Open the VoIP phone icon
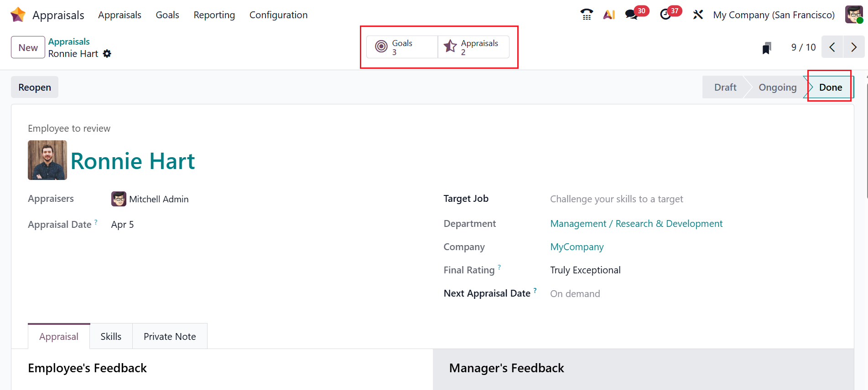The image size is (868, 390). click(x=587, y=15)
